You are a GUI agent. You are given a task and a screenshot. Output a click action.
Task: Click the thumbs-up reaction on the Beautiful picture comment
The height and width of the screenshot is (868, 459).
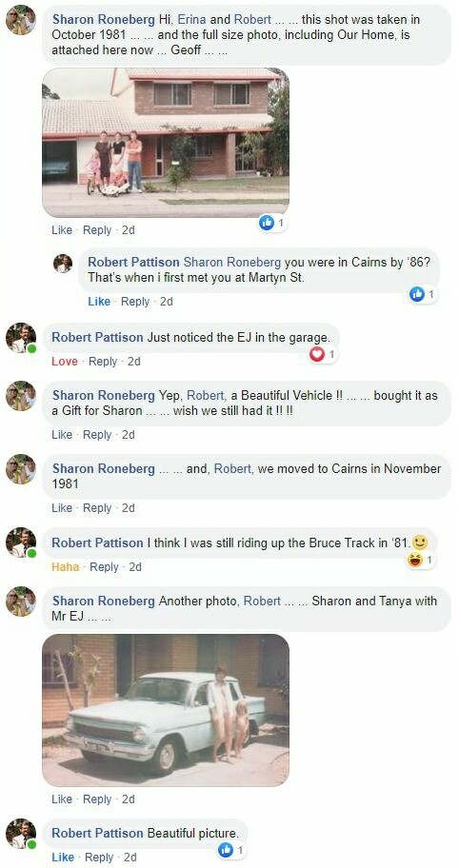(226, 849)
